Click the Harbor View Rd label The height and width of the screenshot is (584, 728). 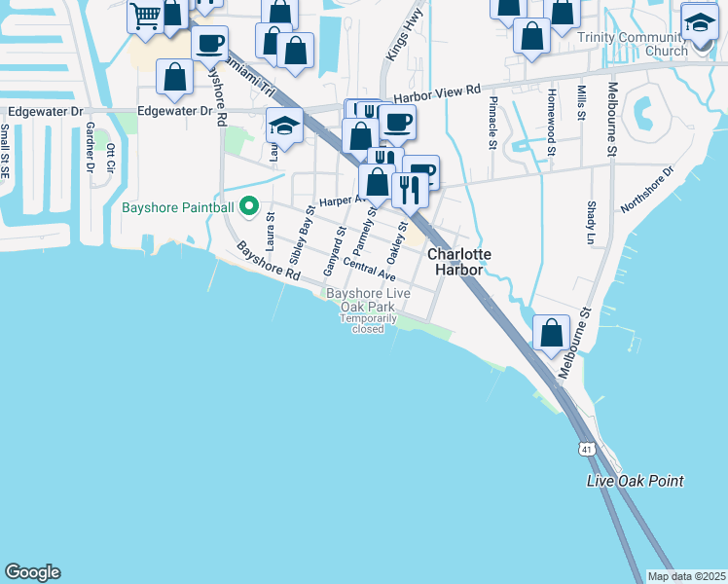437,93
